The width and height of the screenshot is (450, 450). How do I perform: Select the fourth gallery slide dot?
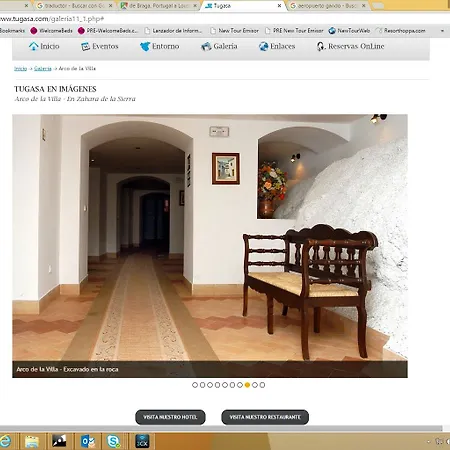tap(217, 385)
